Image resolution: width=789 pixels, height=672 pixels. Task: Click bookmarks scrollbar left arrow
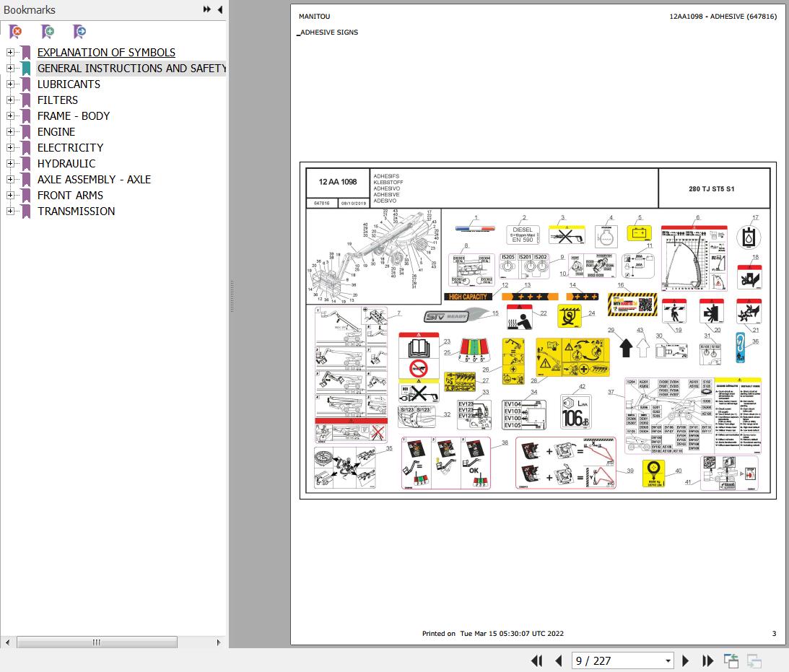click(x=7, y=642)
